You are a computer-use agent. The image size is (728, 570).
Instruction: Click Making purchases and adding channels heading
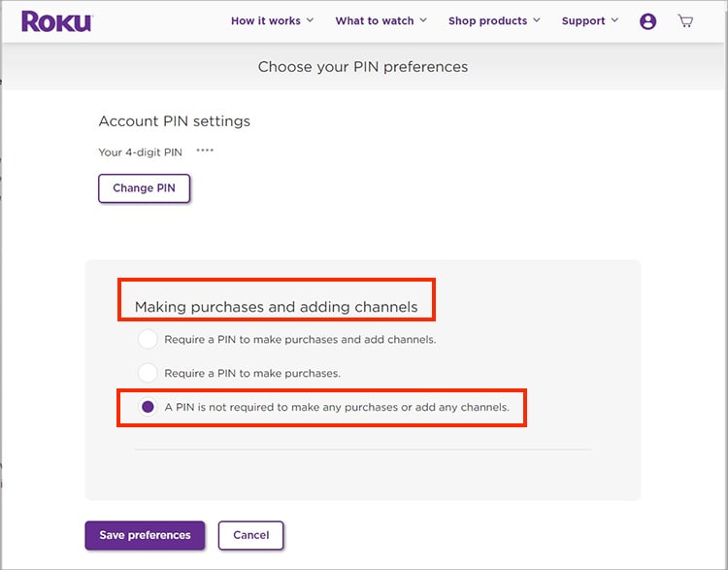click(277, 307)
